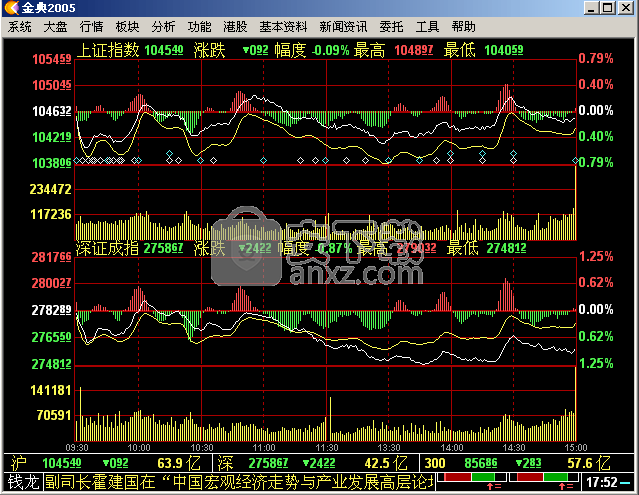Click the 234472 volume axis label
The height and width of the screenshot is (495, 639).
[51, 189]
